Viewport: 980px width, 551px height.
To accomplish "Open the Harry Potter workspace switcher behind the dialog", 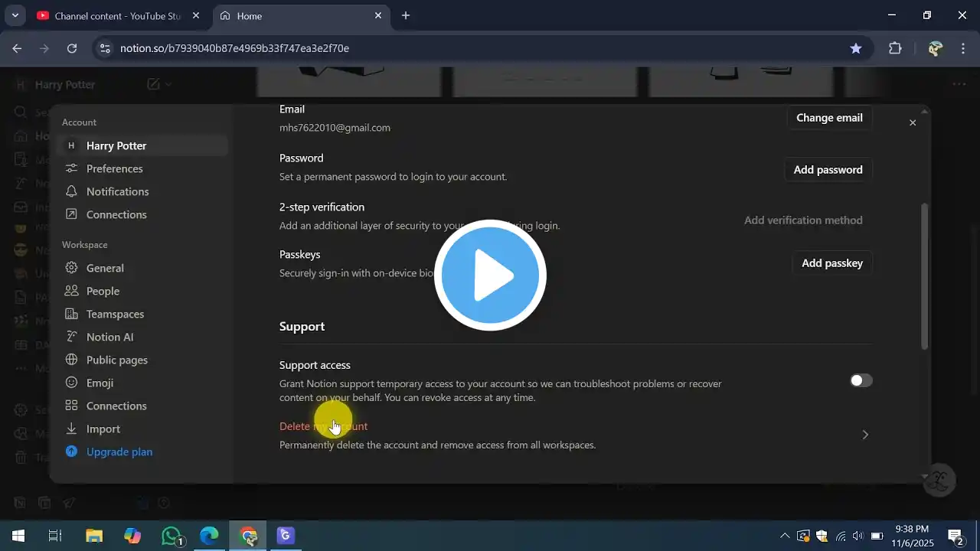I will tap(57, 84).
